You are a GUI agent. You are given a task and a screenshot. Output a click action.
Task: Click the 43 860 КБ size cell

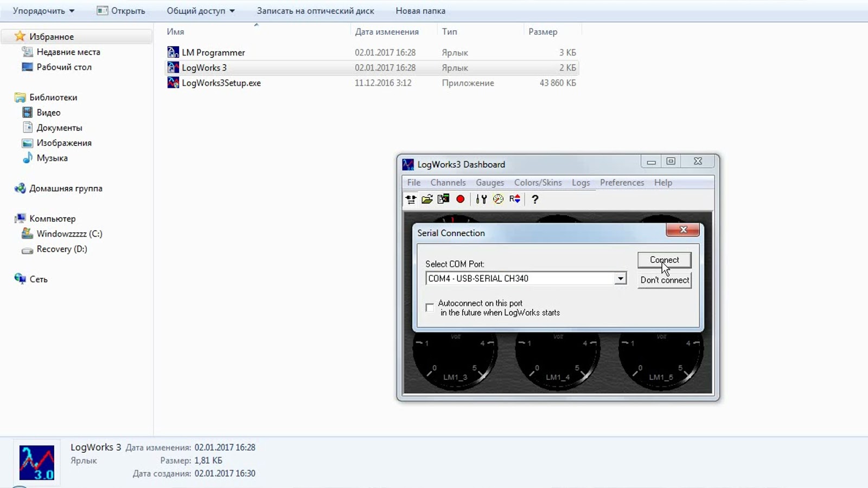[x=558, y=83]
